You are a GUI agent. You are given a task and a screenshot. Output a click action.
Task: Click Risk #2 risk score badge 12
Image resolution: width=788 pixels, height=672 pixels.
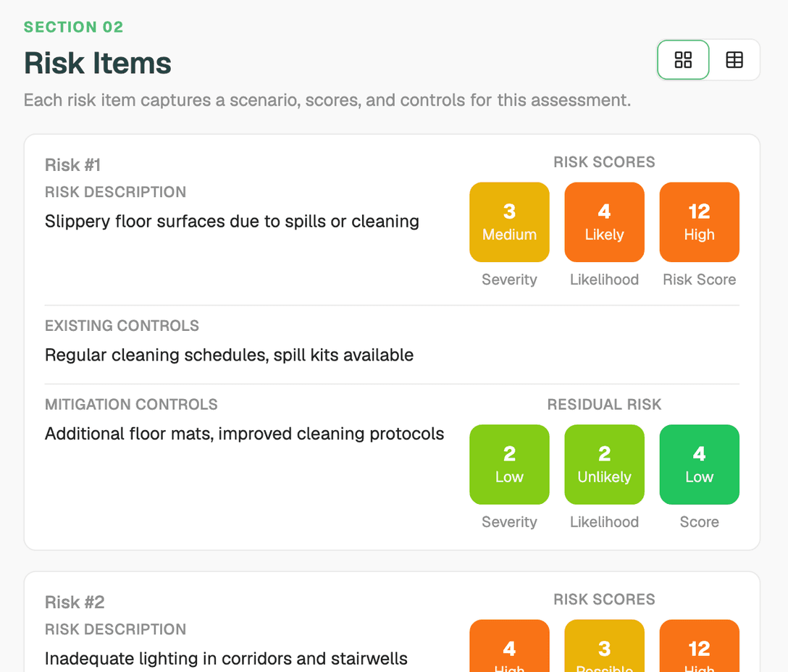click(699, 646)
